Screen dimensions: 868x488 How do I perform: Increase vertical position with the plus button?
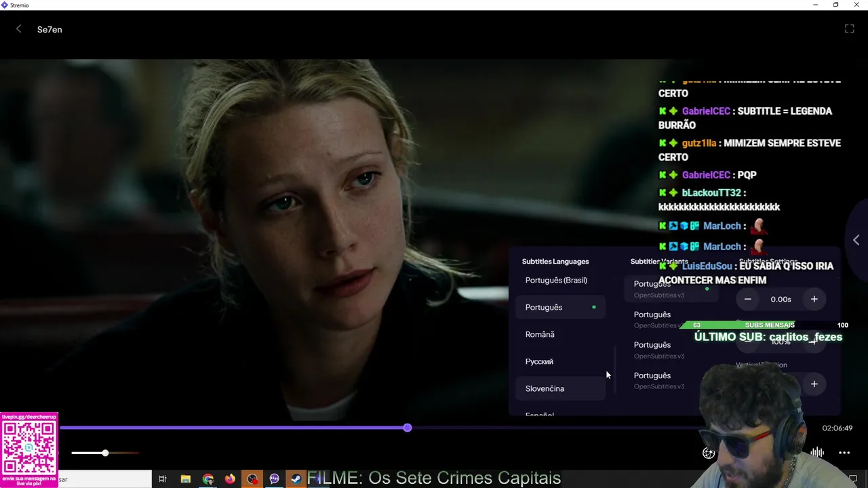(x=814, y=384)
